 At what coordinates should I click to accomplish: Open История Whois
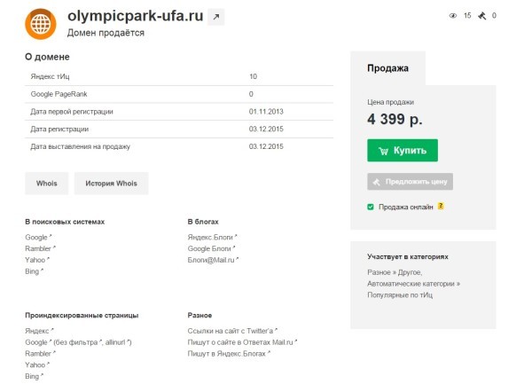(x=111, y=183)
